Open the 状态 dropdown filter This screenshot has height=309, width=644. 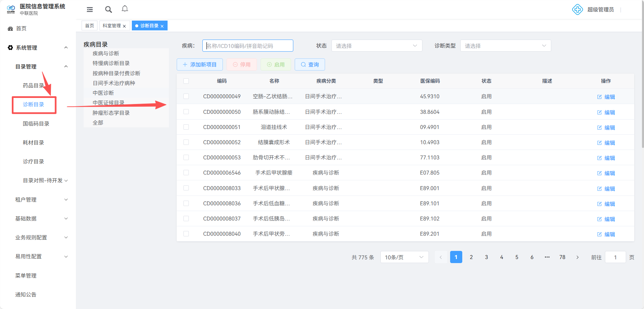click(377, 46)
